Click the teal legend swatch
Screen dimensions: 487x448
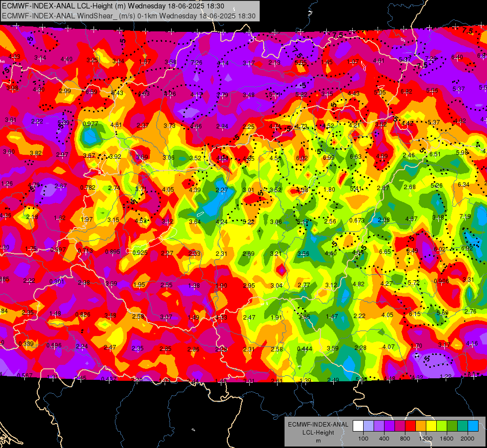click(463, 426)
